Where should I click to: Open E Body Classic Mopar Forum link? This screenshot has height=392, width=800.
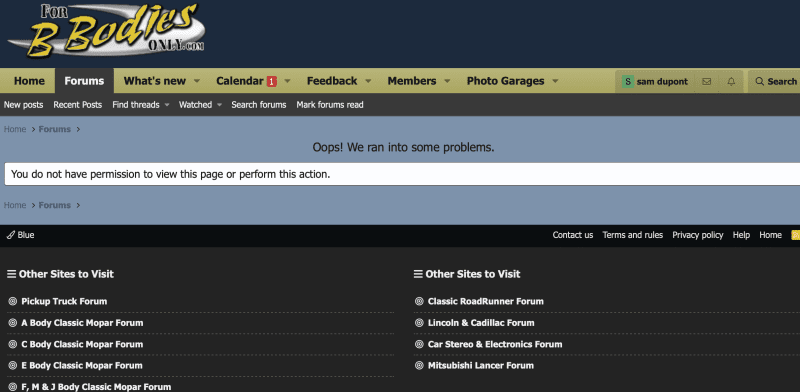(x=82, y=365)
